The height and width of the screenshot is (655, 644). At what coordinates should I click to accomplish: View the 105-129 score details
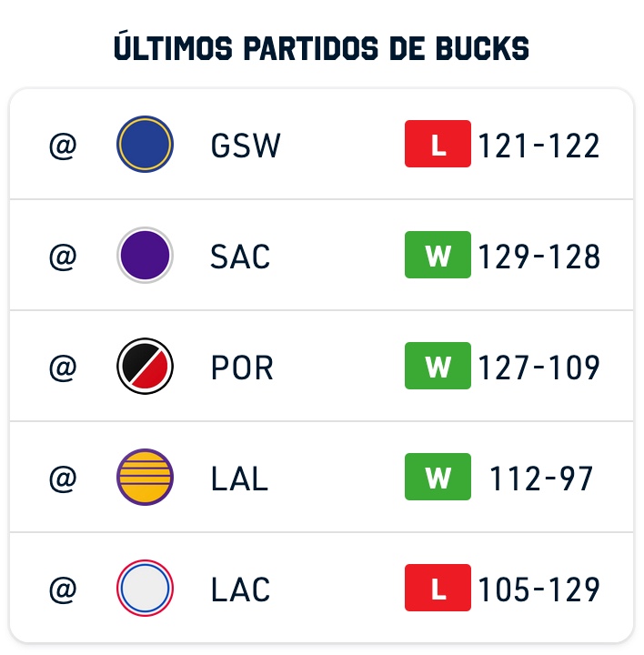click(538, 589)
